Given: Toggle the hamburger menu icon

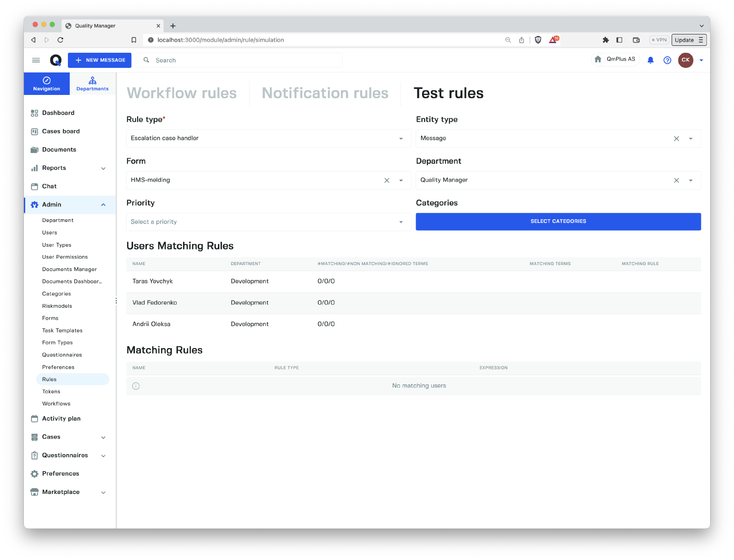Looking at the screenshot, I should pyautogui.click(x=36, y=60).
